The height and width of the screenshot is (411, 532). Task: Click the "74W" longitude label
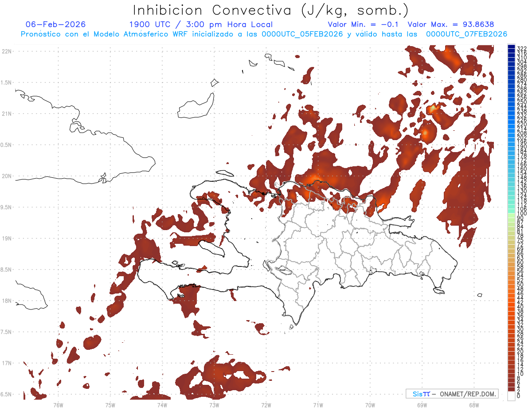click(x=162, y=404)
